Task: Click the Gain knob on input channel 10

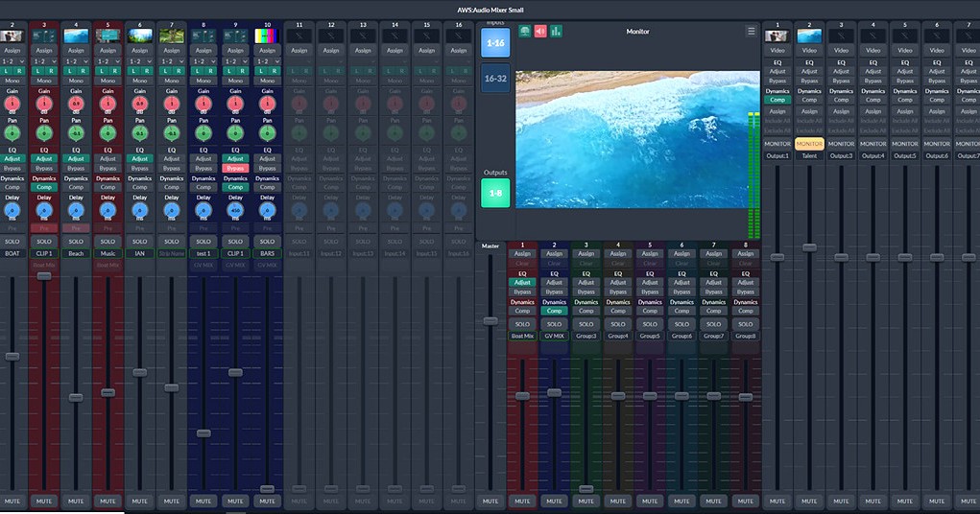Action: pos(267,104)
